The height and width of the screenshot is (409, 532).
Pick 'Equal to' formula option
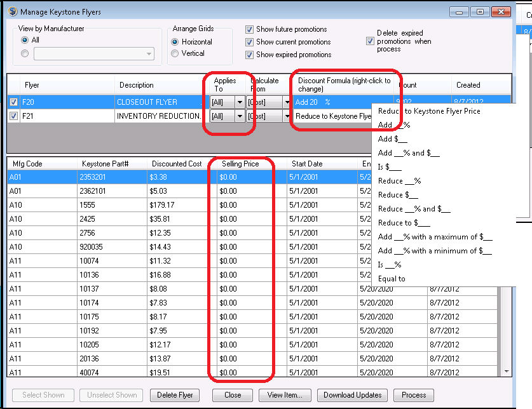click(x=392, y=279)
